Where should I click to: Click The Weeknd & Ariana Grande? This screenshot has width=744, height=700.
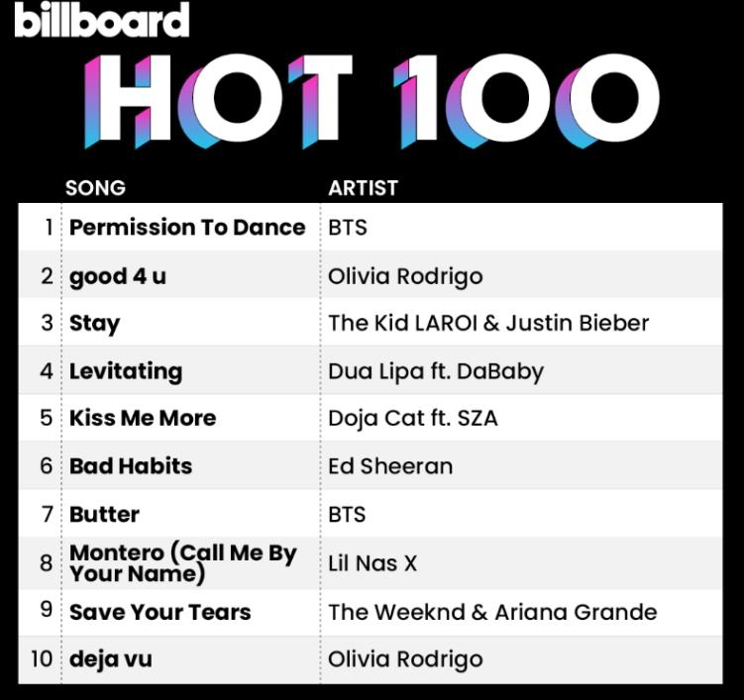tap(492, 611)
